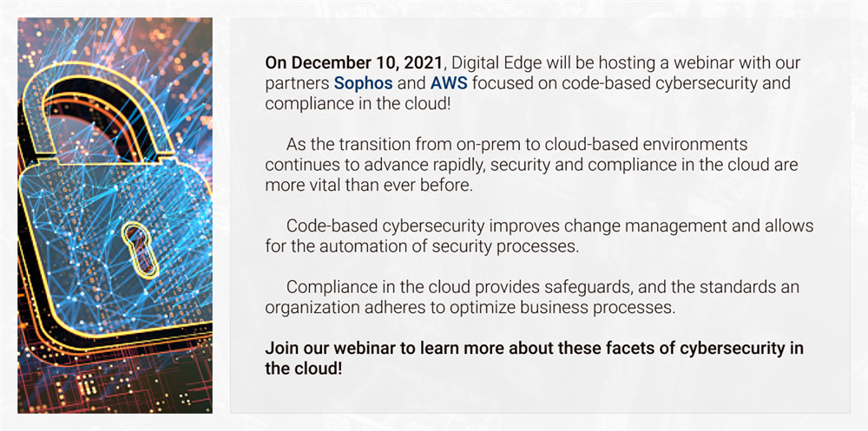This screenshot has height=431, width=868.
Task: Click the words 'more vital than ever before'
Action: [369, 185]
